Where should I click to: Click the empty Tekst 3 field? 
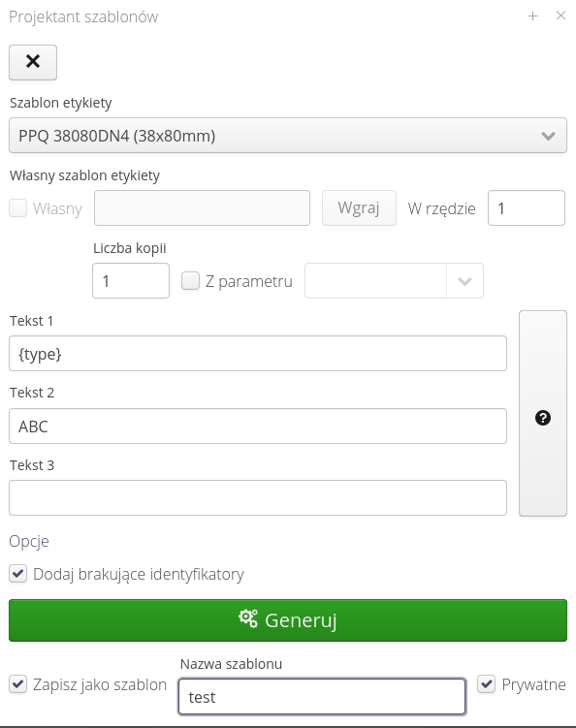tap(258, 497)
